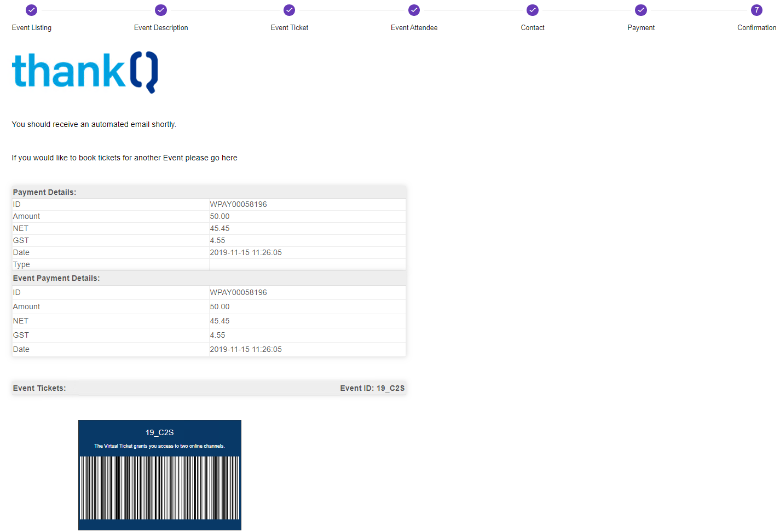Select the Confirmation step label
780x532 pixels.
(x=756, y=27)
